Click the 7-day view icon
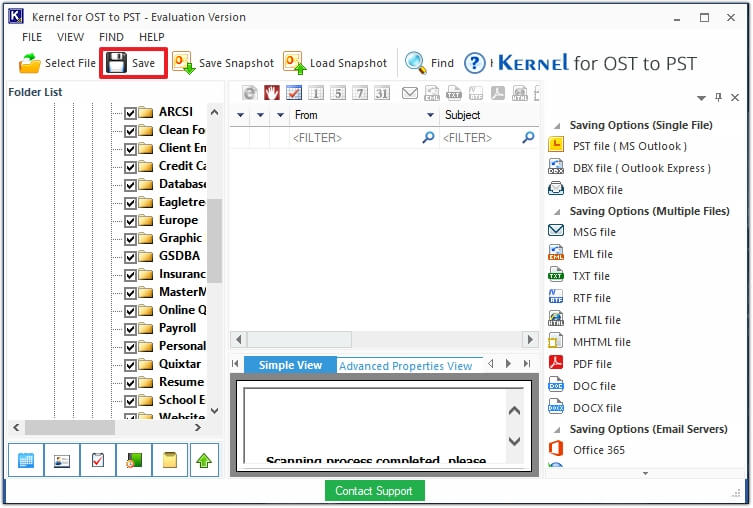753x508 pixels. pos(360,93)
